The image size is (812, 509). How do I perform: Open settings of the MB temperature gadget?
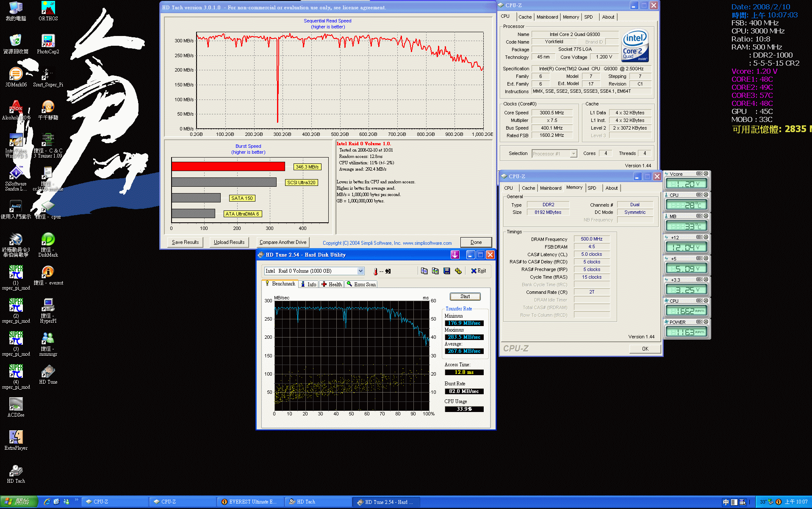pyautogui.click(x=699, y=216)
